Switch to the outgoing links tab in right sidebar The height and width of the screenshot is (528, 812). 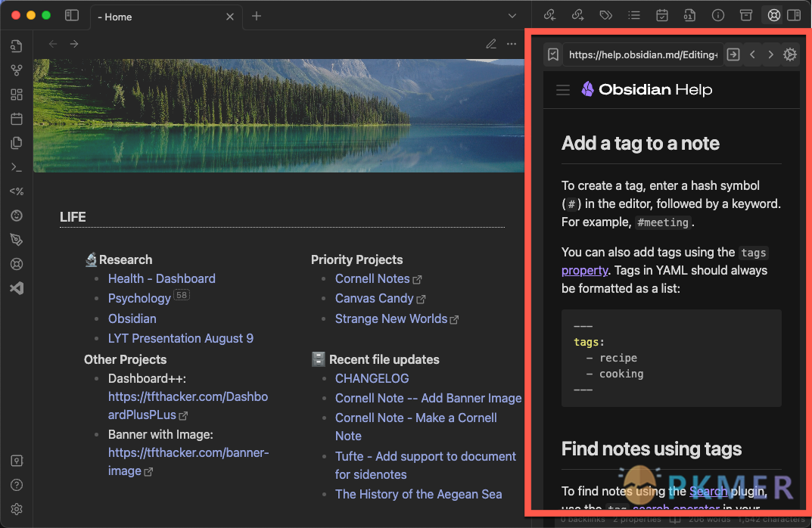(x=578, y=15)
